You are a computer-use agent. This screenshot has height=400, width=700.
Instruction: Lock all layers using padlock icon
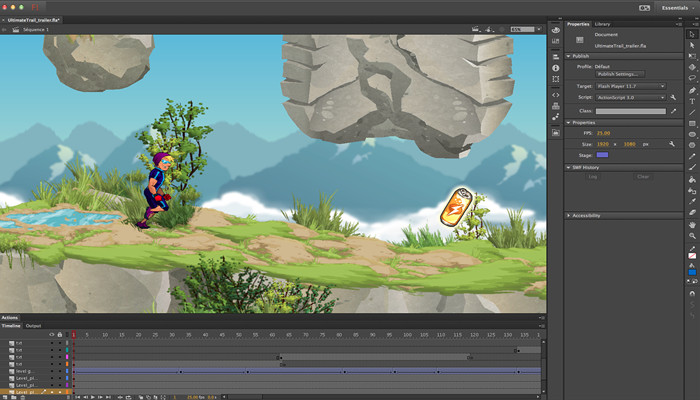[x=59, y=334]
